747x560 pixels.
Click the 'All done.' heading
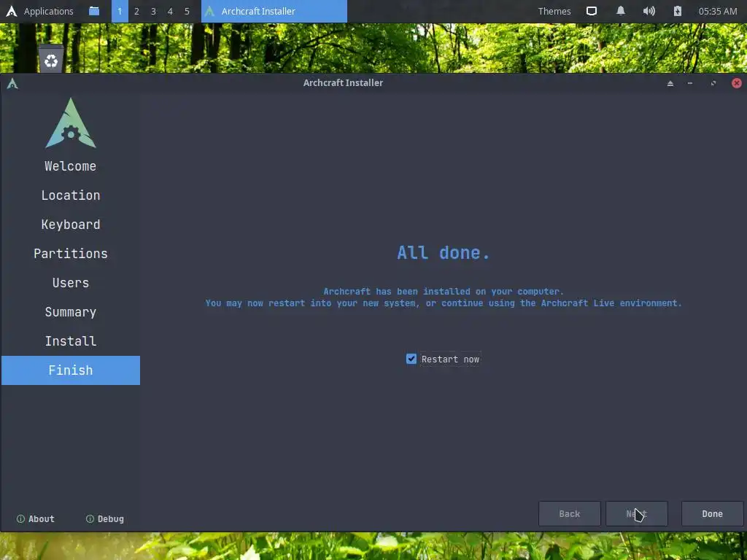[x=444, y=252]
